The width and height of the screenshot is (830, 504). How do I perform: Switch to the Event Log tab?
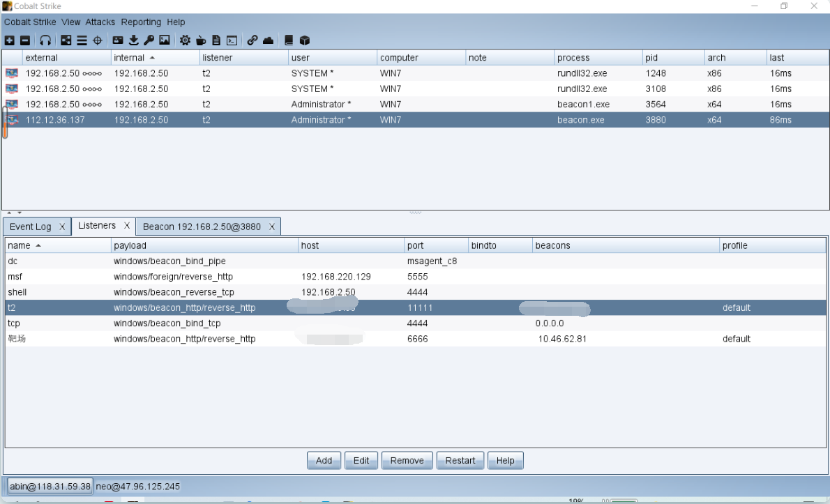click(x=30, y=227)
